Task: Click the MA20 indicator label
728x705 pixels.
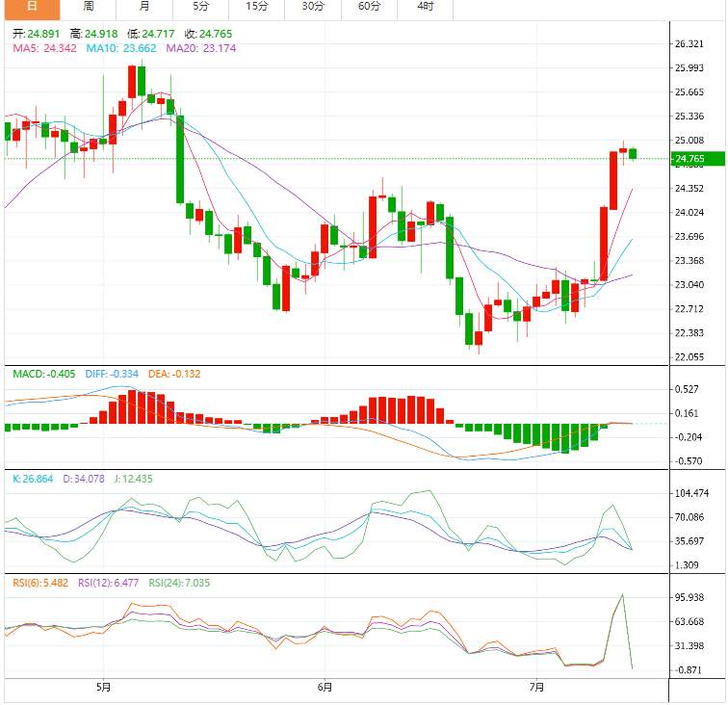Action: (x=200, y=47)
